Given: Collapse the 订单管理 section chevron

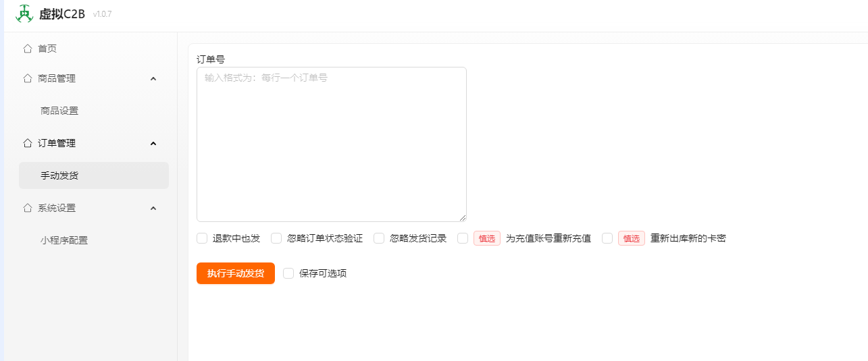Looking at the screenshot, I should point(153,143).
